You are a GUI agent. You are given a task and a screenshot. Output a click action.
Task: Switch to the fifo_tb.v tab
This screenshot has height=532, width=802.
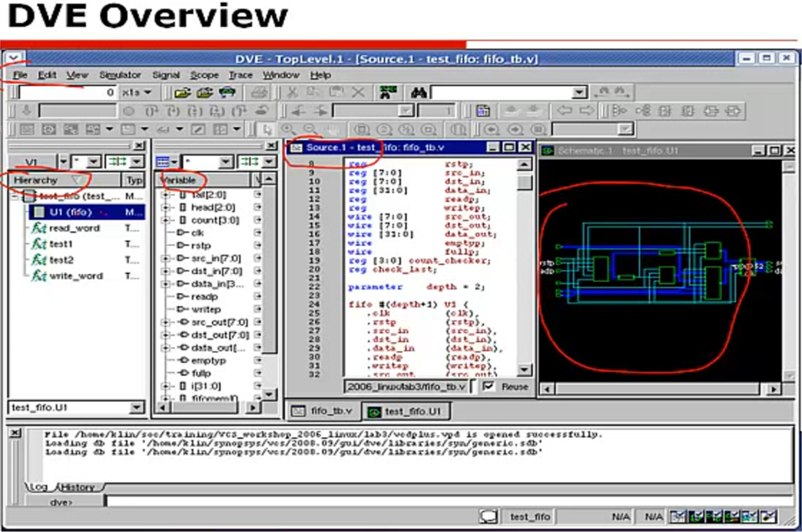point(323,411)
